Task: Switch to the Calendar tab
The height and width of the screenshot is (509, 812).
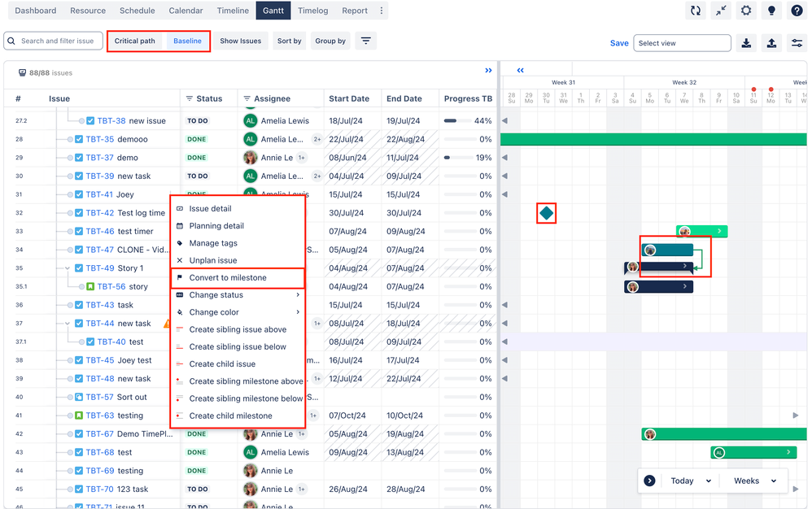Action: coord(186,11)
